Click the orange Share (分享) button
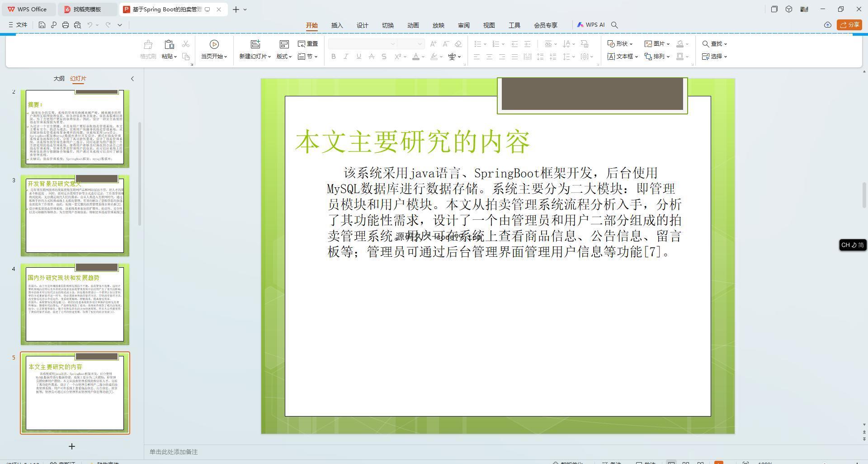This screenshot has width=868, height=464. (x=849, y=25)
